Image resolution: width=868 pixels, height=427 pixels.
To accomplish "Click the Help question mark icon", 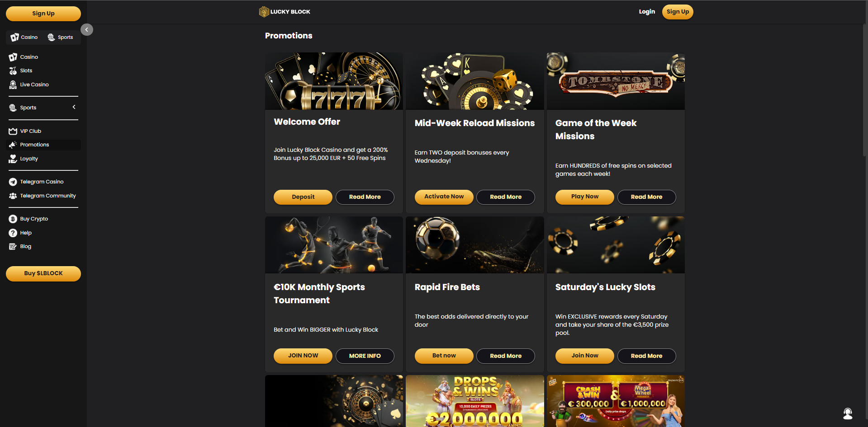I will click(x=13, y=233).
